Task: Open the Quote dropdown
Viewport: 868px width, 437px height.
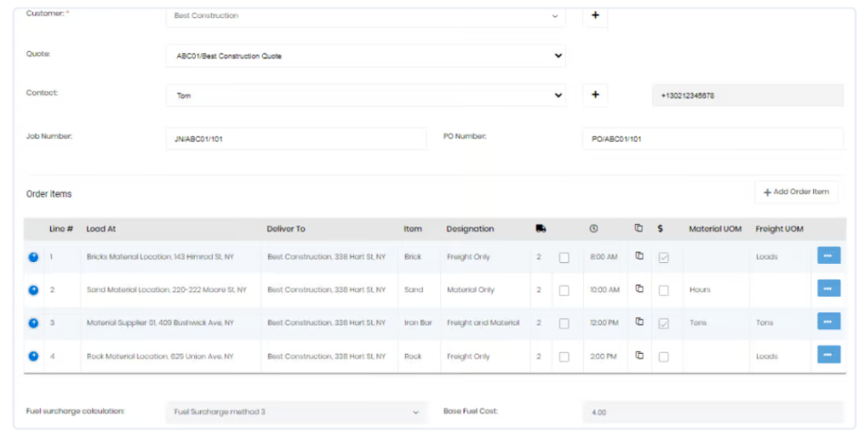Action: point(364,56)
